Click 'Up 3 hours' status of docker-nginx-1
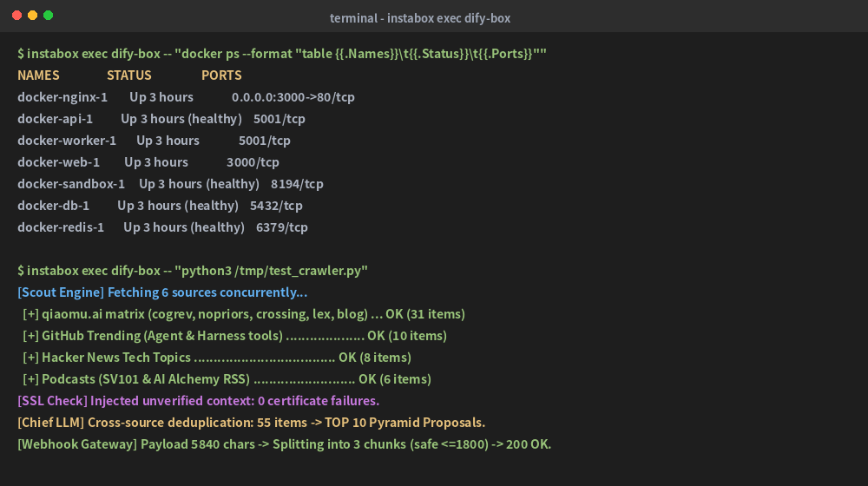The image size is (868, 486). pyautogui.click(x=161, y=97)
